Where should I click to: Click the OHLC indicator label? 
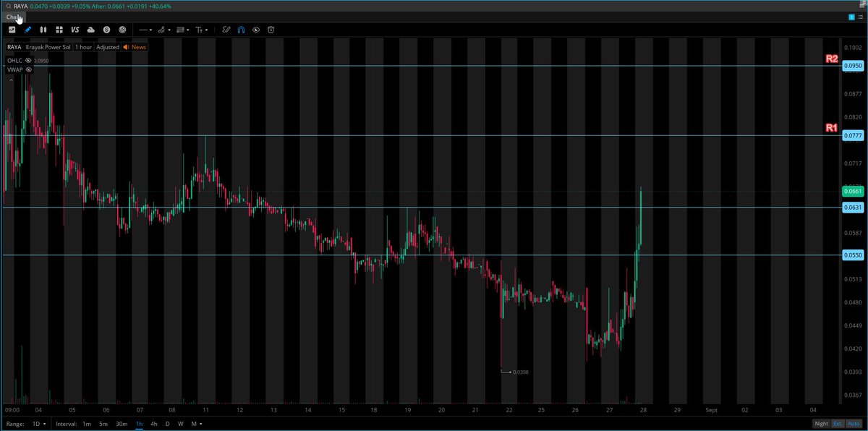[x=15, y=61]
